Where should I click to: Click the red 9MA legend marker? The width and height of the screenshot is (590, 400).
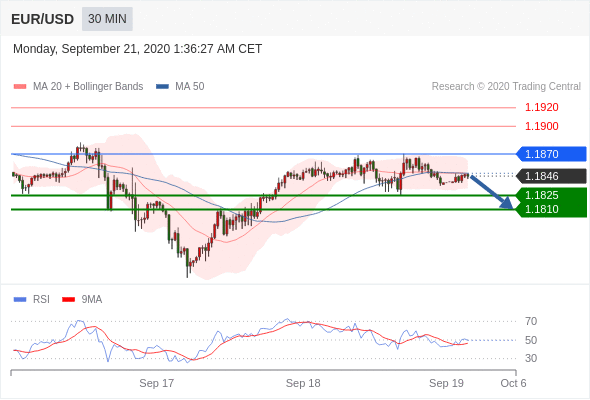click(68, 300)
